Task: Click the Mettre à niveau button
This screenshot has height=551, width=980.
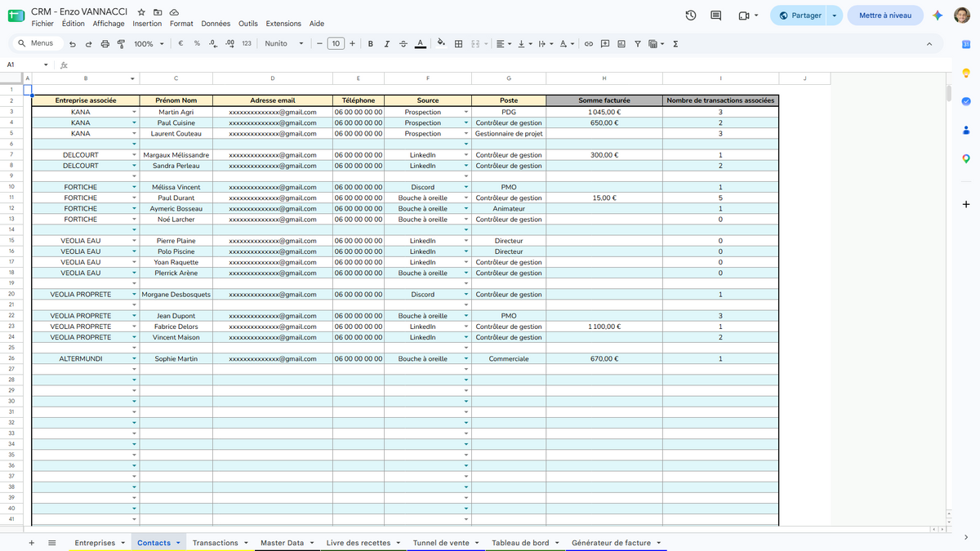Action: pos(885,16)
